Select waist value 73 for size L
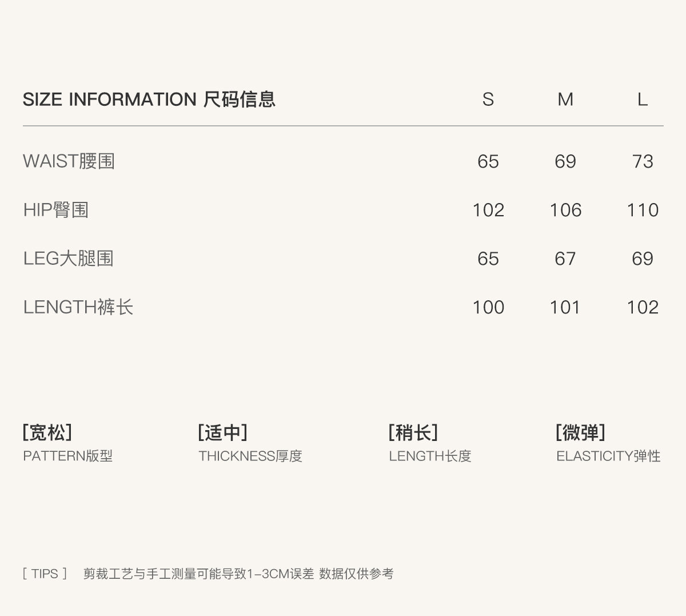The width and height of the screenshot is (686, 616). (x=643, y=161)
